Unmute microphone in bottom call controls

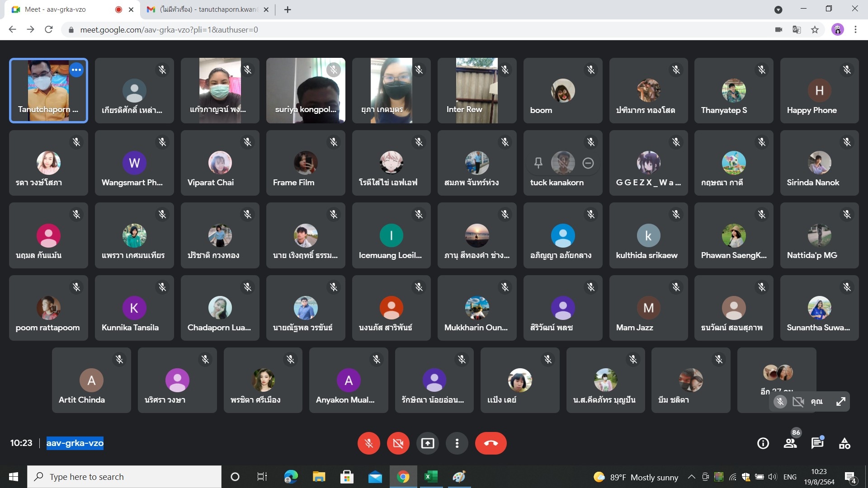[368, 443]
